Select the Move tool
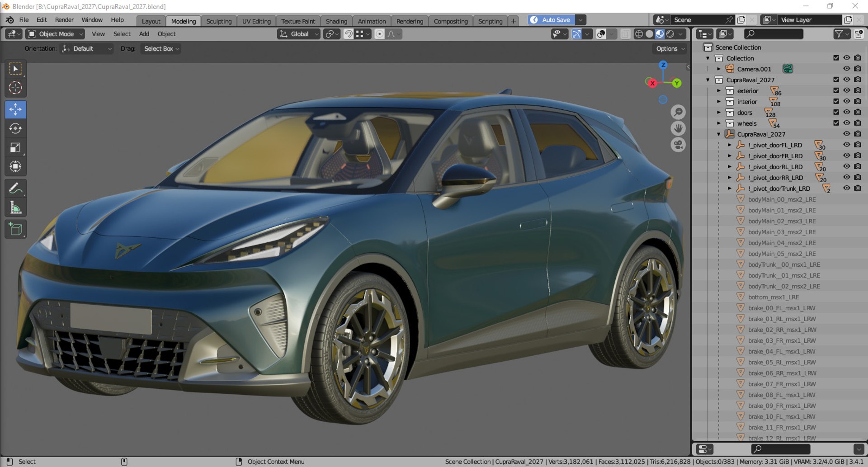868x467 pixels. [15, 109]
